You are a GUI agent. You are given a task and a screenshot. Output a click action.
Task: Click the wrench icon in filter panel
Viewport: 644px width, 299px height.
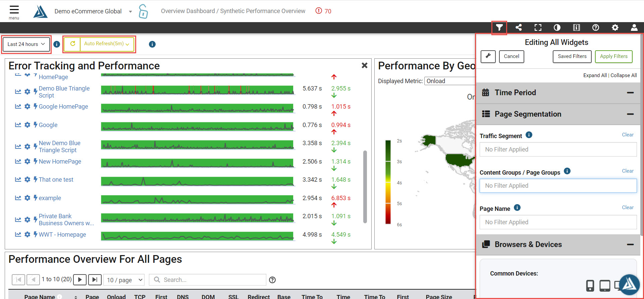488,56
